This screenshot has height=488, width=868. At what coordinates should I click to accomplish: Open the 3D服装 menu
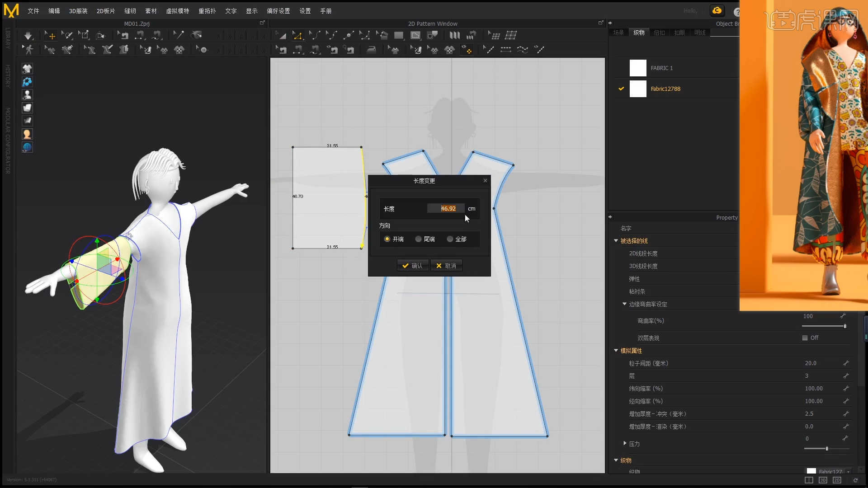[78, 11]
